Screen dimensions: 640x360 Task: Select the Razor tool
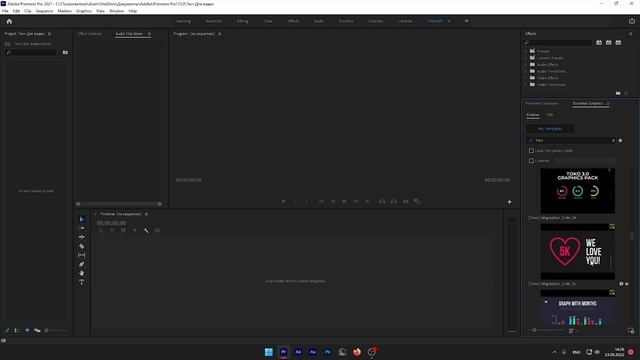coord(82,246)
